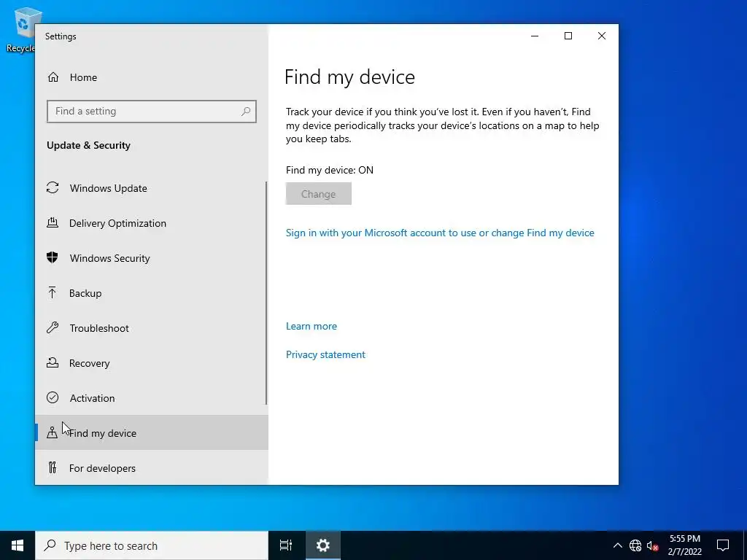Maximize the Settings window

568,36
